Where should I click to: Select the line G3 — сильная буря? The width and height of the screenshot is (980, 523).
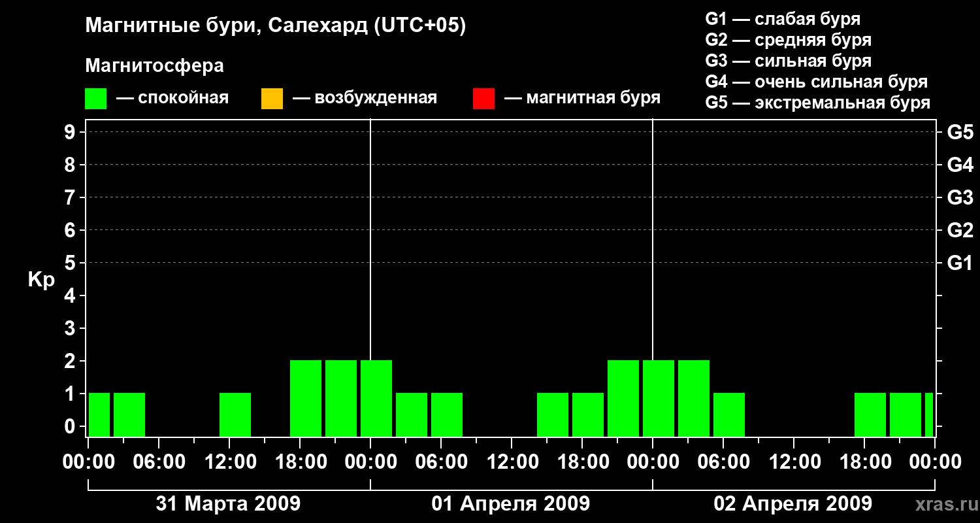click(788, 61)
